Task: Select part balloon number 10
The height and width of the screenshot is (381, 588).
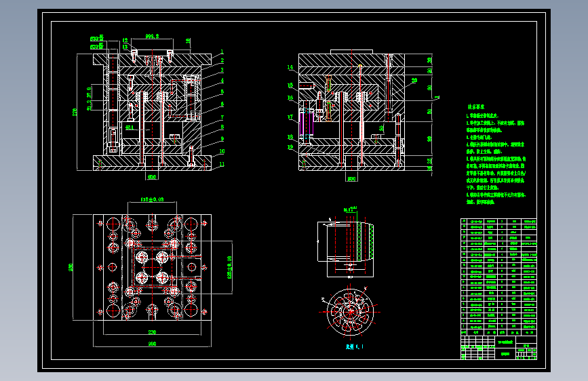Action: pos(222,151)
